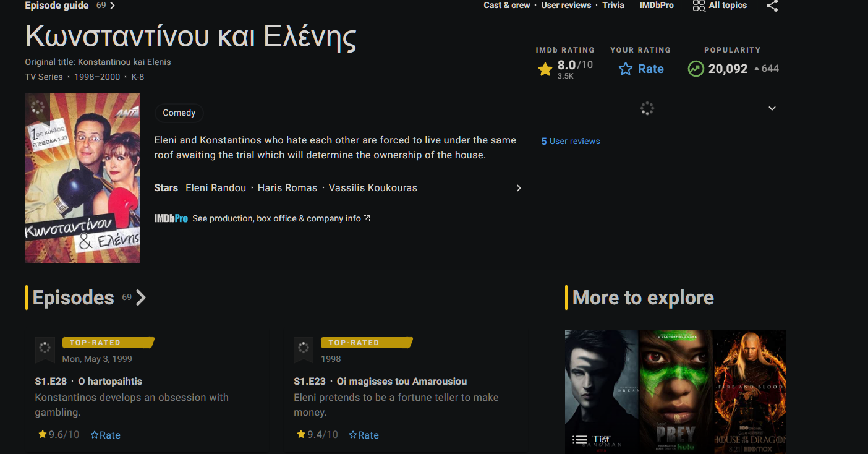
Task: Select the Comedy genre chip
Action: coord(179,113)
